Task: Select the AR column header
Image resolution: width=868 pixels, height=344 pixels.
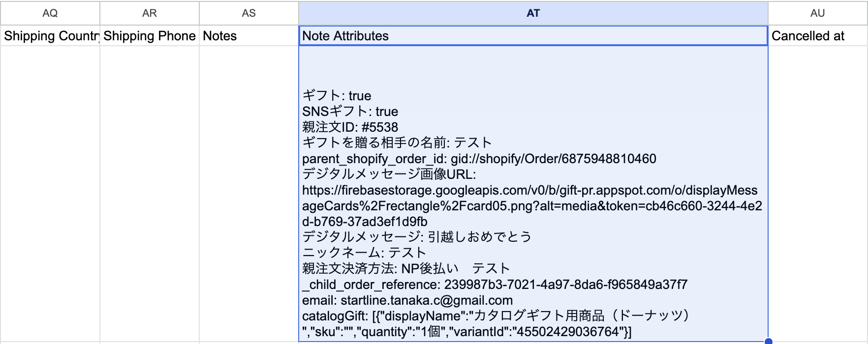Action: click(150, 13)
